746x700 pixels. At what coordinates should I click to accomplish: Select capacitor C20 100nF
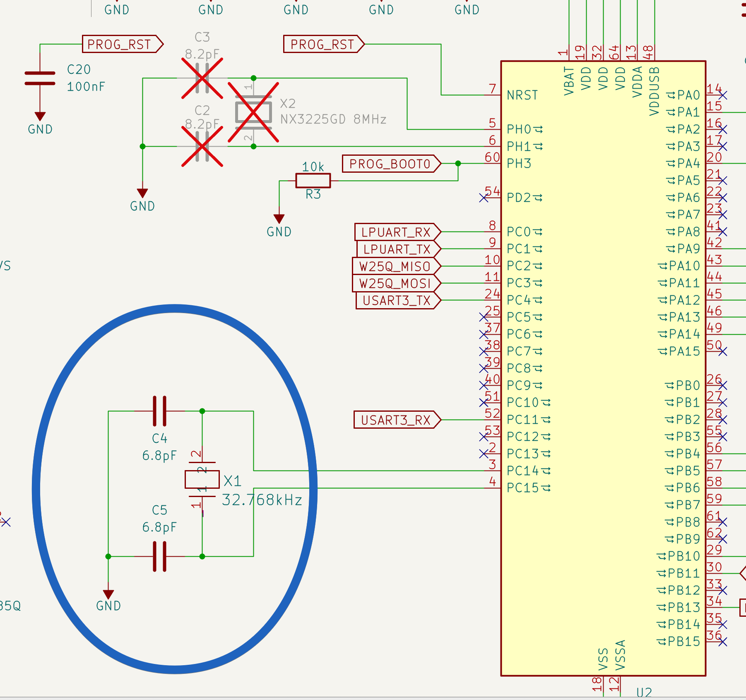(39, 79)
